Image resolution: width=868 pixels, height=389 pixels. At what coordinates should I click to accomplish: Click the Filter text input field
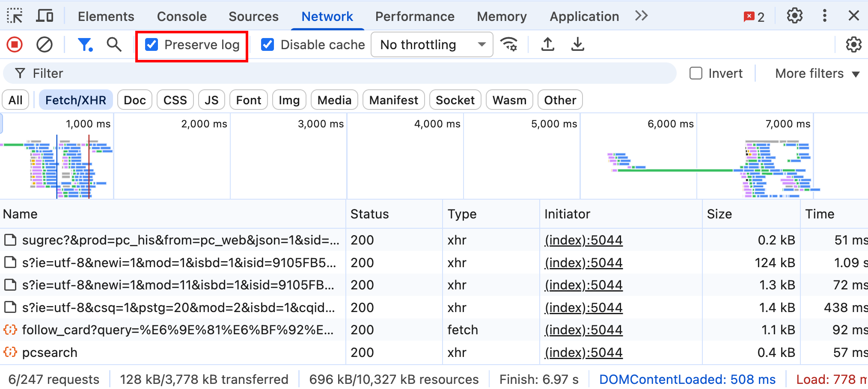(342, 74)
